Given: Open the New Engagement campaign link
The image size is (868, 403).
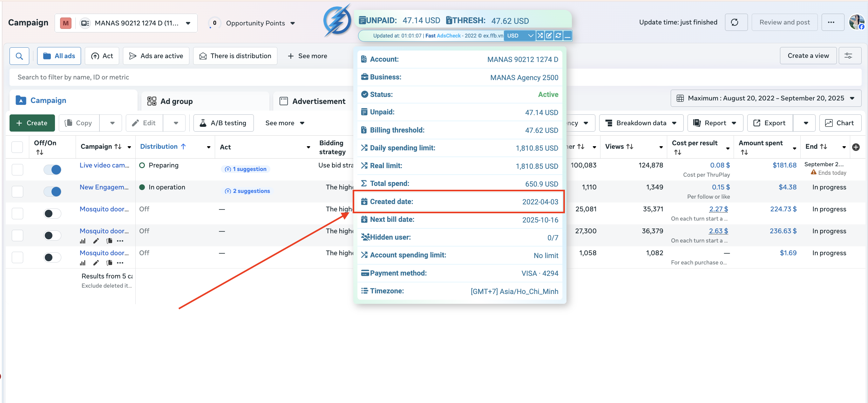Looking at the screenshot, I should pos(104,187).
